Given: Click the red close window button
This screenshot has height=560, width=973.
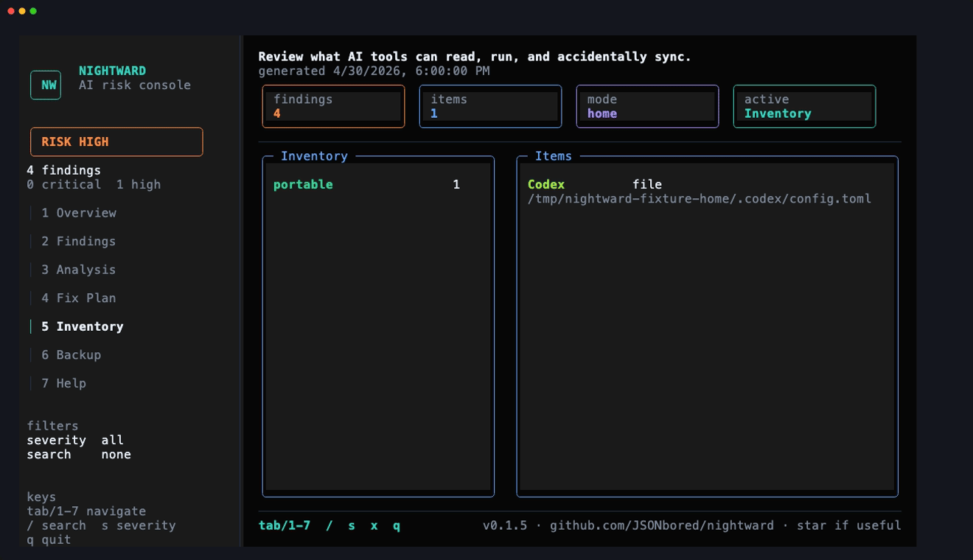Looking at the screenshot, I should 11,11.
